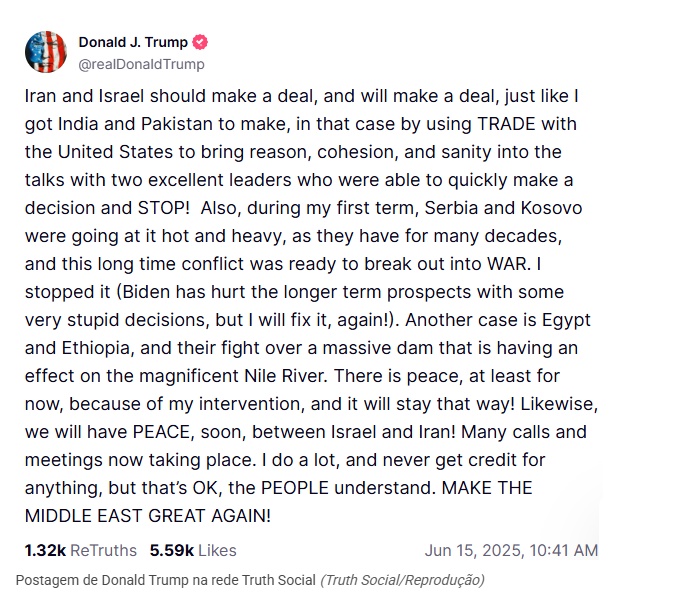Click the Likes label
Image resolution: width=691 pixels, height=597 pixels.
217,551
